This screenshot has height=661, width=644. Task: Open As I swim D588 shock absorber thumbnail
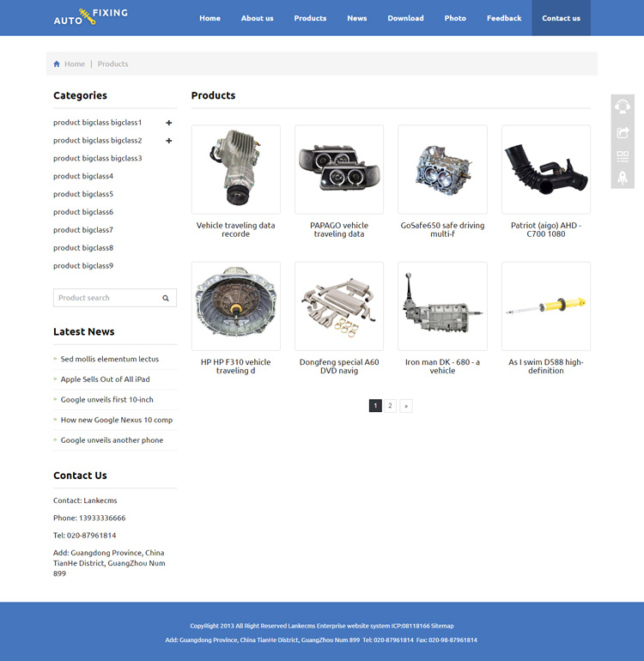[546, 306]
